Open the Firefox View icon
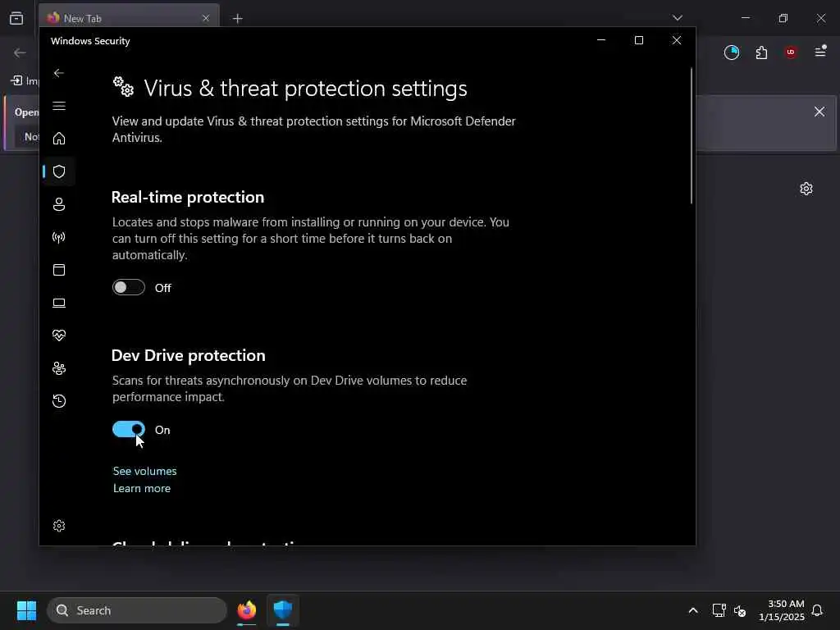 (x=16, y=18)
